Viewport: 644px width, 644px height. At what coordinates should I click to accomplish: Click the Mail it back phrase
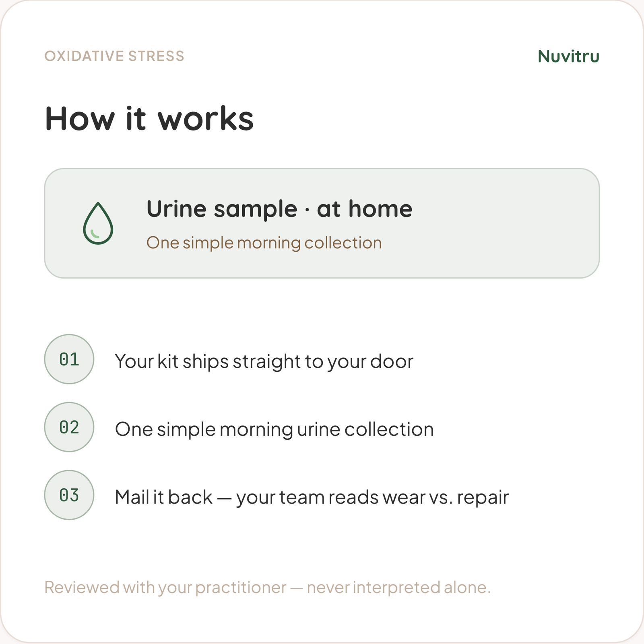coord(163,497)
